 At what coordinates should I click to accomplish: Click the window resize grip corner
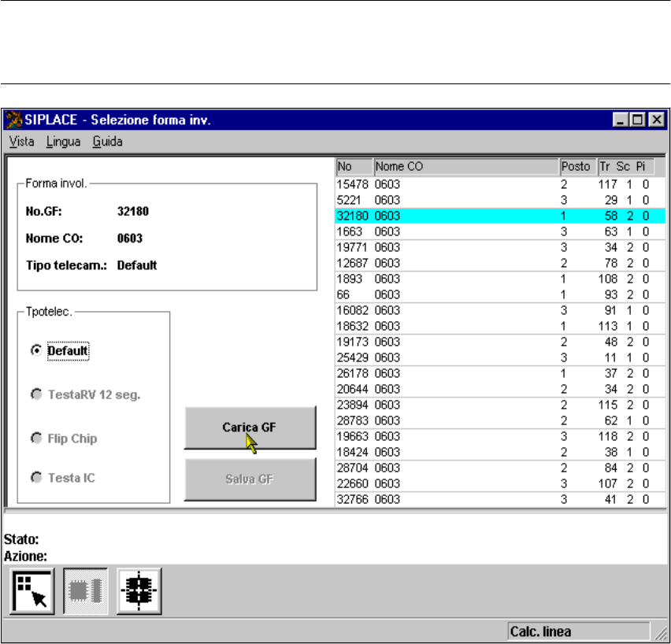tap(662, 634)
